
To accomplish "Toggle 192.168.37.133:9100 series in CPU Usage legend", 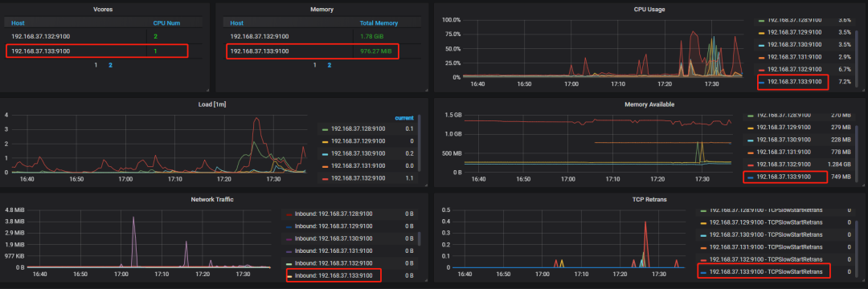I will tap(794, 83).
